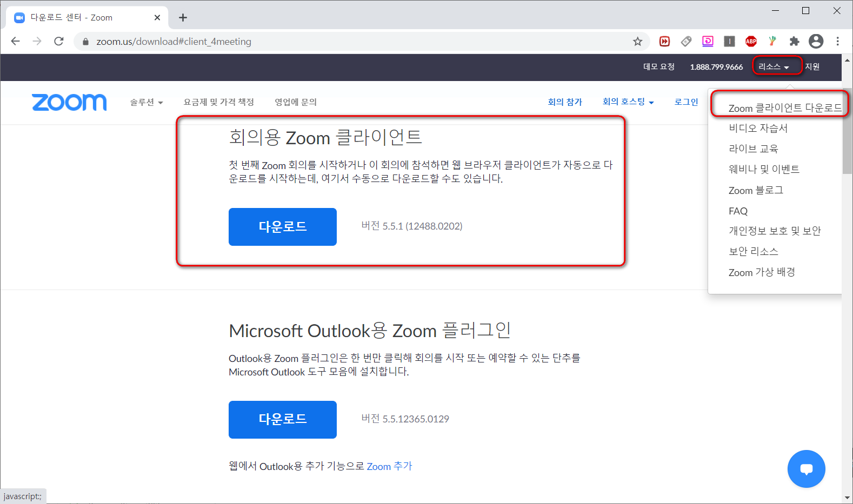Click the pink screen capture extension icon
853x504 pixels.
[x=708, y=41]
